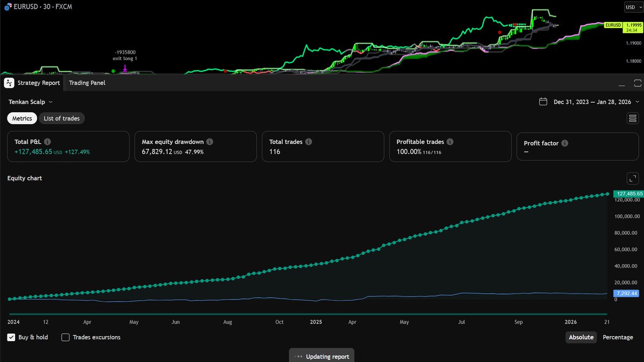Disable the Buy & hold checkbox

click(11, 337)
